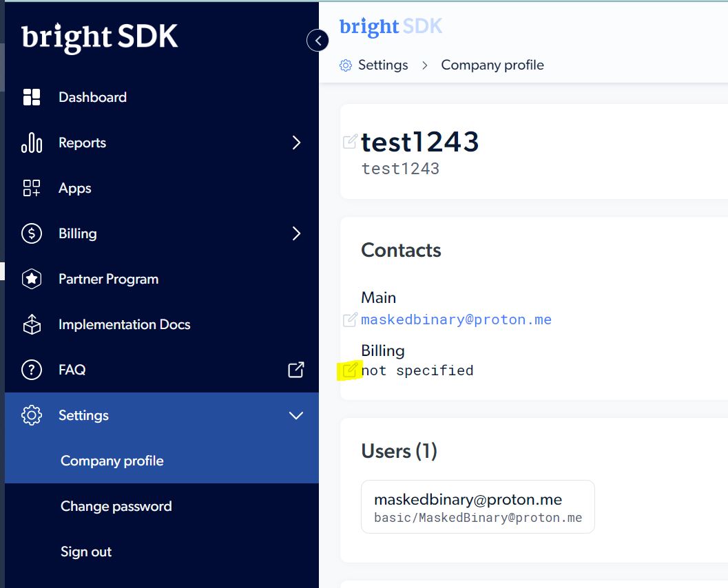Click the maskedbinary@proton.me email link
728x588 pixels.
click(456, 319)
